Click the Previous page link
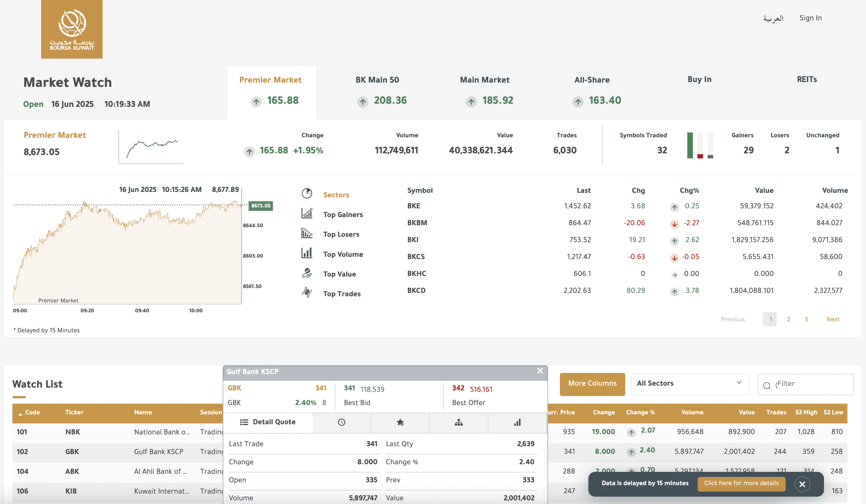Screen dimensions: 866x504 point(733,319)
